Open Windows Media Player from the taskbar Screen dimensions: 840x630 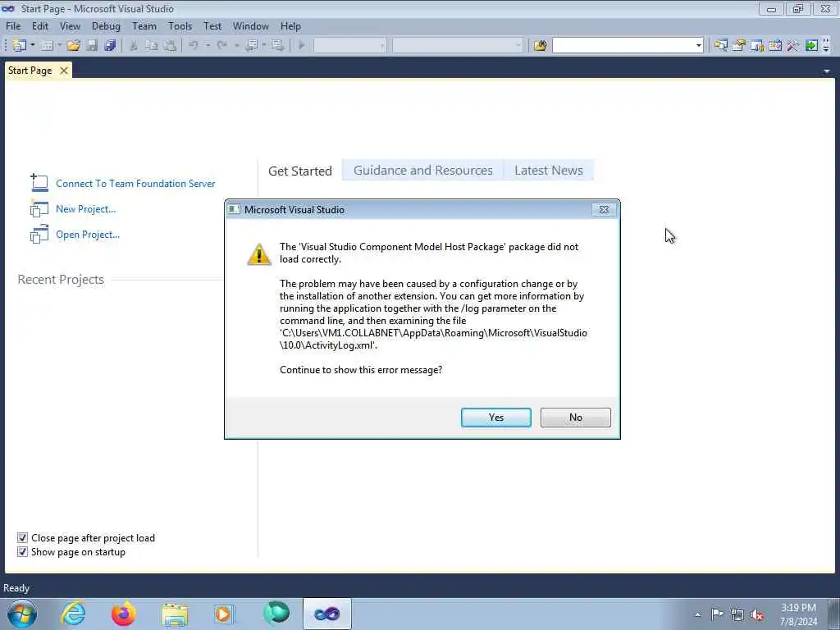coord(224,614)
